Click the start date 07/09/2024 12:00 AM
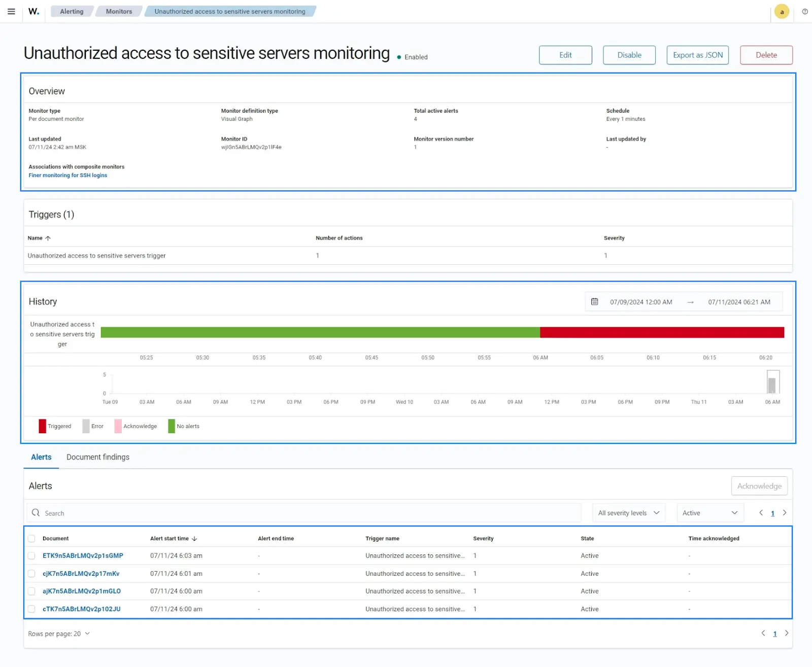The height and width of the screenshot is (667, 812). click(x=641, y=302)
